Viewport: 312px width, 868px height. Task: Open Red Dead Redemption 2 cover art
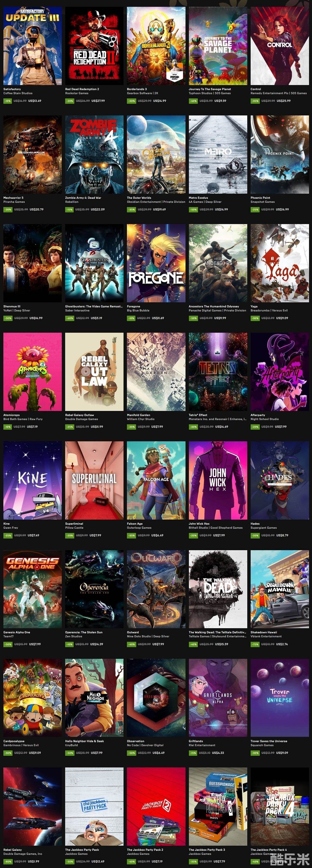(94, 46)
